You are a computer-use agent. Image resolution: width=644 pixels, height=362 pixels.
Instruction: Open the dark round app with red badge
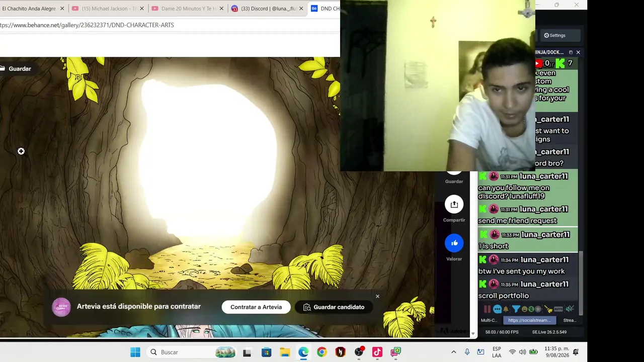click(x=359, y=352)
